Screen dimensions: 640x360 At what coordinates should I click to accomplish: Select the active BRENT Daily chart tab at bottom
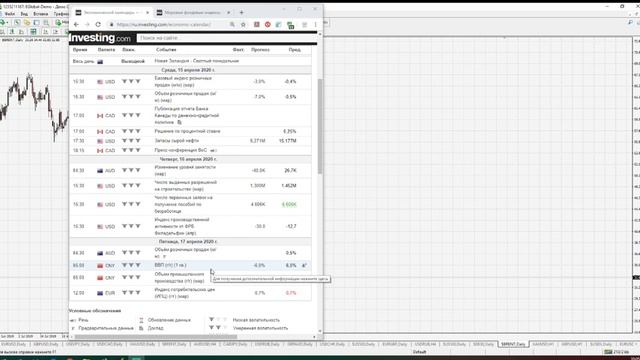pos(513,344)
